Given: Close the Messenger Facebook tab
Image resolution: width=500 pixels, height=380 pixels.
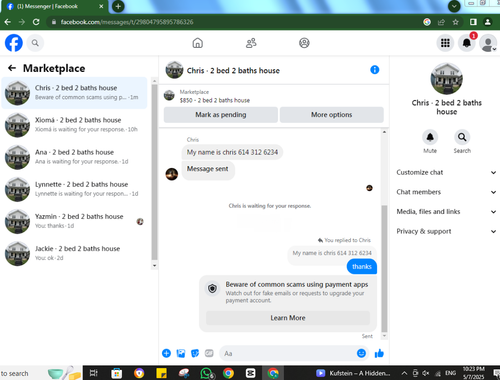Looking at the screenshot, I should point(101,6).
